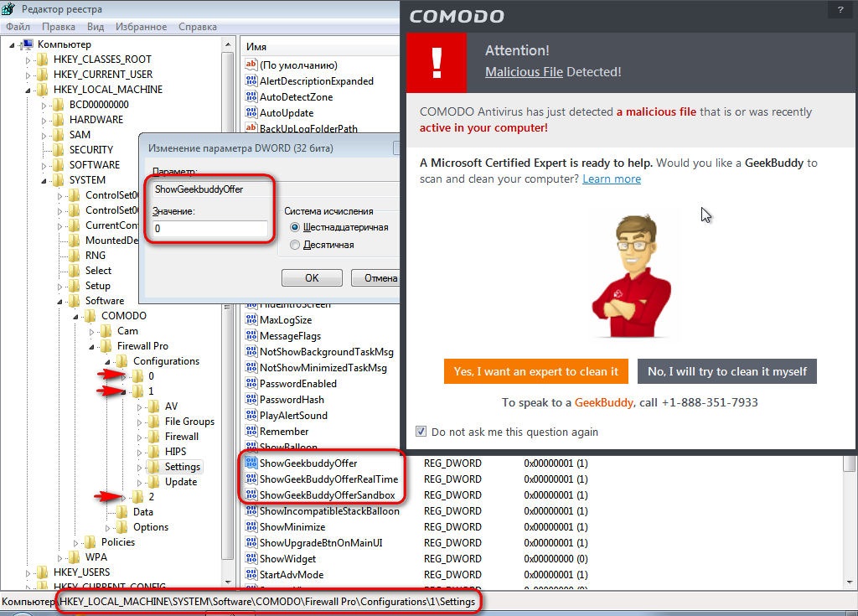858x616 pixels.
Task: Click the AlertDescriptionExpanded DWORD icon
Action: (251, 80)
